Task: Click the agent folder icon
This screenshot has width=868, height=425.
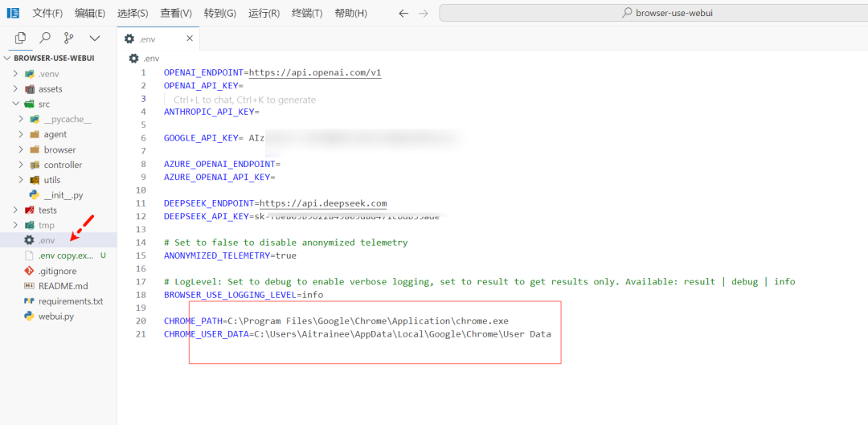Action: coord(35,134)
